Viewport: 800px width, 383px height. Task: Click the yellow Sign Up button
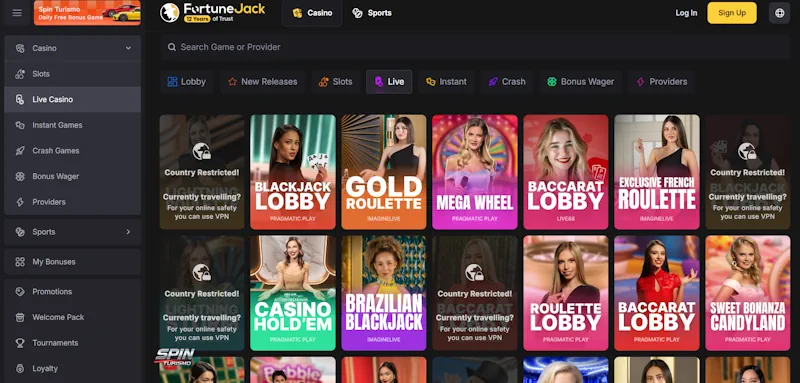point(732,13)
